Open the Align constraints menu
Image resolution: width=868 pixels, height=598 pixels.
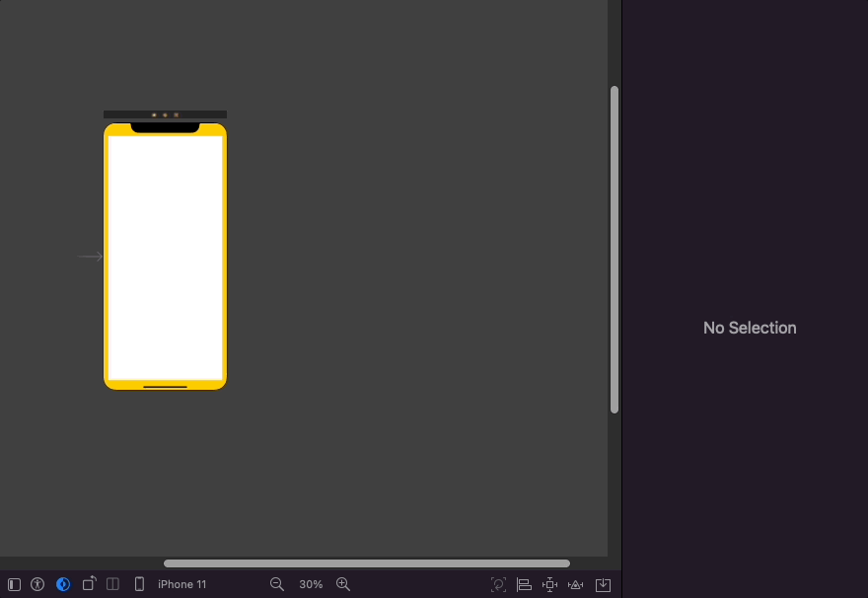coord(524,584)
